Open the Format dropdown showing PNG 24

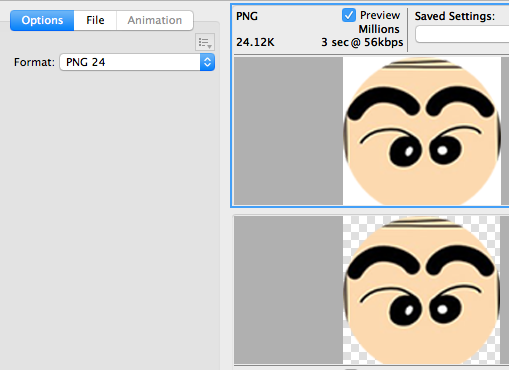click(137, 62)
